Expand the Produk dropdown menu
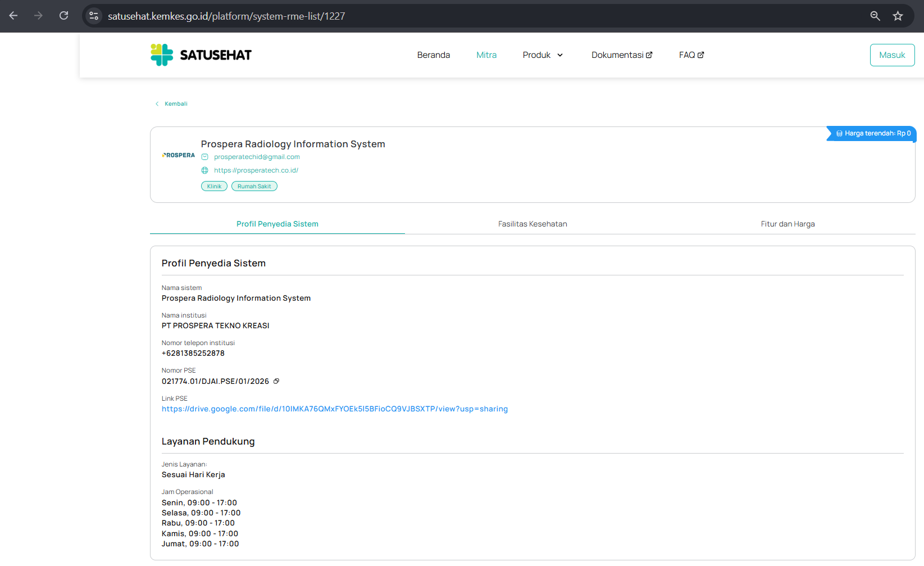This screenshot has width=924, height=566. (543, 55)
